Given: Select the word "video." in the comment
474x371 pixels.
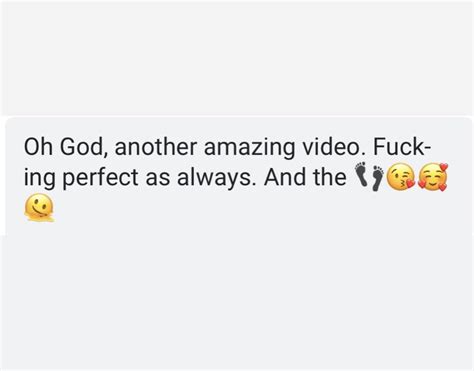Looking at the screenshot, I should [334, 147].
